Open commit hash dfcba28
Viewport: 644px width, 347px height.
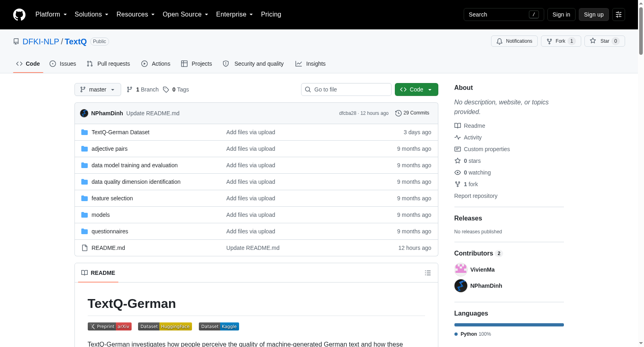click(x=348, y=113)
